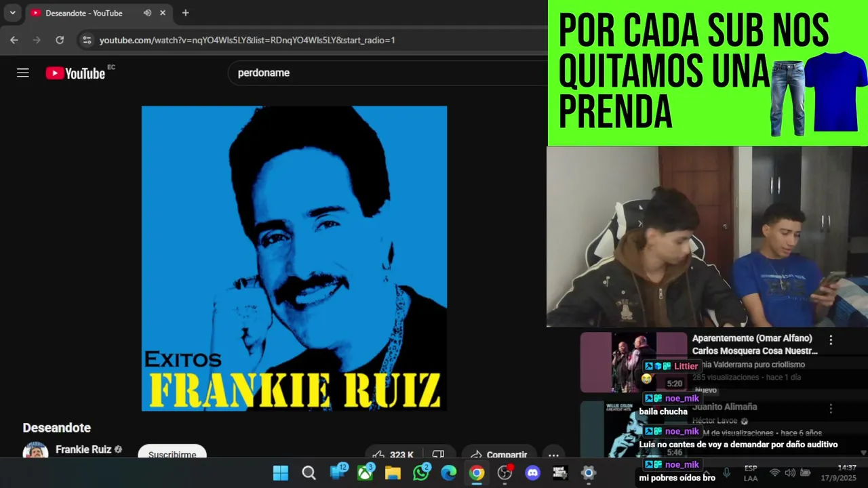The height and width of the screenshot is (488, 868).
Task: Open the taskbar app with badge 12
Action: (338, 472)
